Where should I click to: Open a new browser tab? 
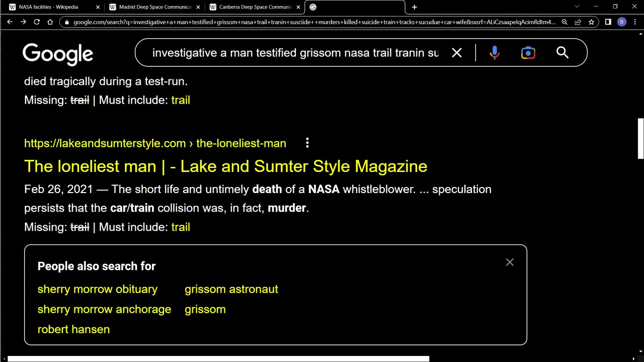coord(415,7)
